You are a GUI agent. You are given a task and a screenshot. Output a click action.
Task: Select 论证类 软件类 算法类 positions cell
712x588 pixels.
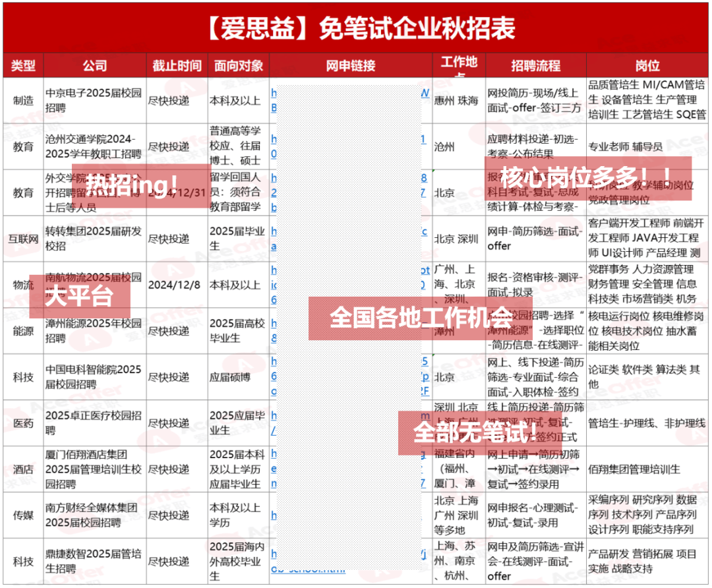647,377
